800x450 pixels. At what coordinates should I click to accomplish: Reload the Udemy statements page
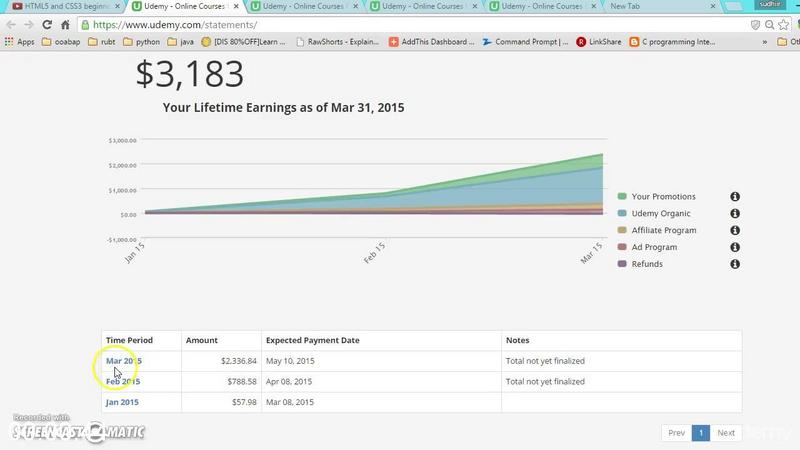(x=47, y=24)
